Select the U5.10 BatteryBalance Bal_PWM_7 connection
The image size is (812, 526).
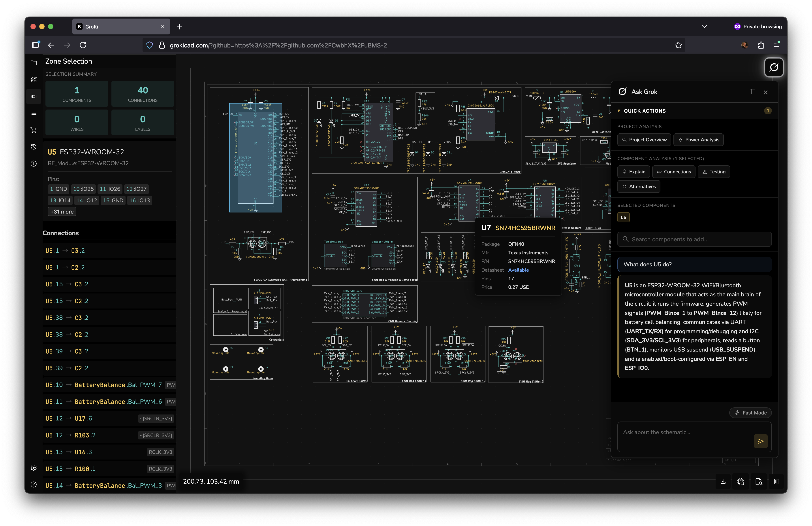point(109,385)
